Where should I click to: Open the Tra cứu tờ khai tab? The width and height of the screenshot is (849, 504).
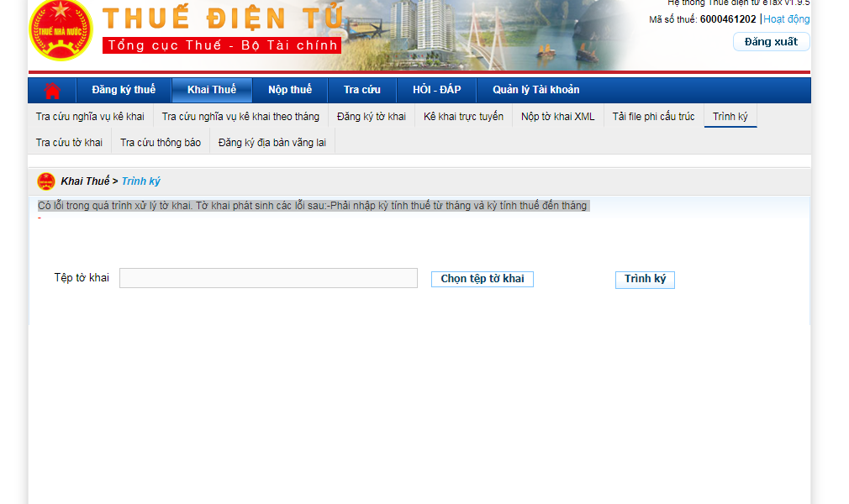(x=69, y=142)
